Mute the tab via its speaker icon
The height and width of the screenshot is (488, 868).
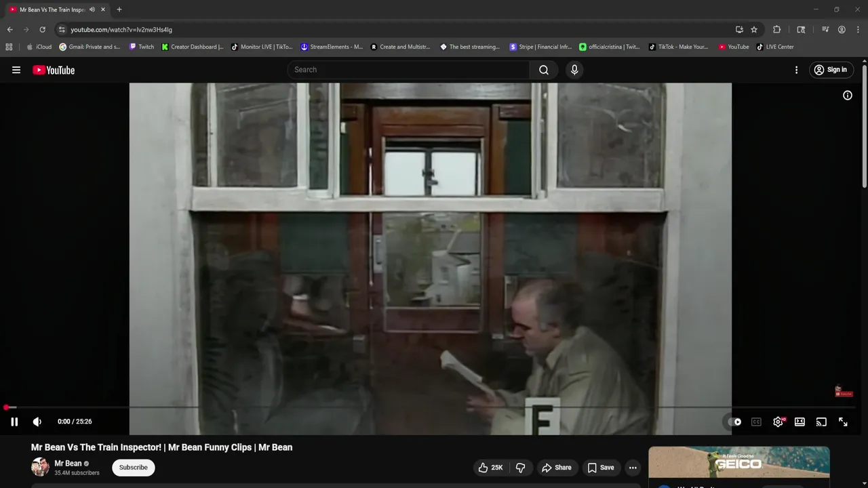(x=92, y=9)
